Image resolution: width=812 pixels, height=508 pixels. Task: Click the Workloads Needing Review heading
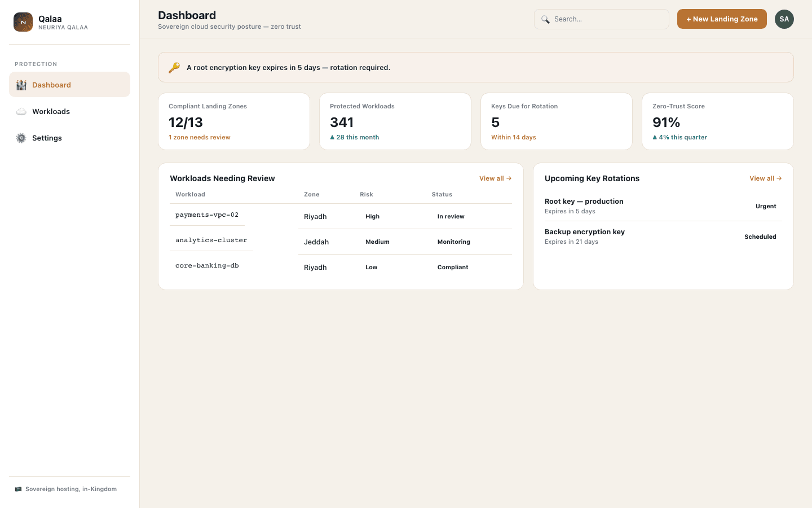tap(222, 178)
